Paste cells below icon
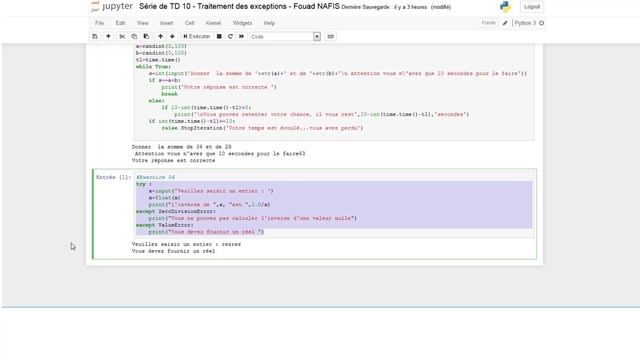 tap(146, 36)
